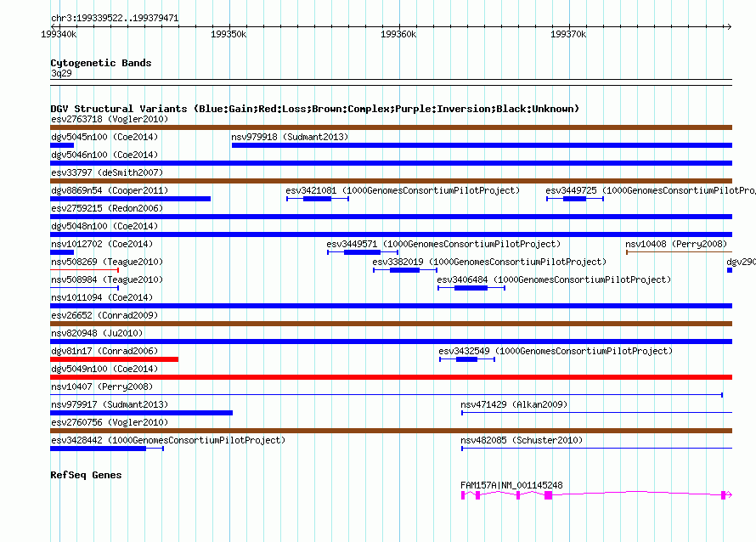Viewport: 756px width, 542px height.
Task: Select the dgv8869n54 (Cooper2011) variant label
Action: tap(110, 190)
